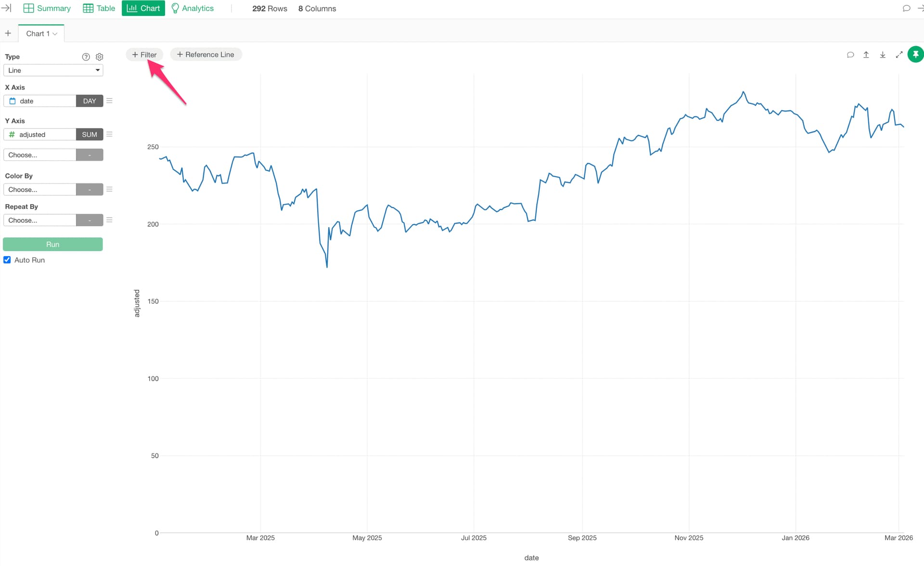Click the chart type help question-mark icon
Viewport: 924px width, 566px height.
pyautogui.click(x=86, y=57)
